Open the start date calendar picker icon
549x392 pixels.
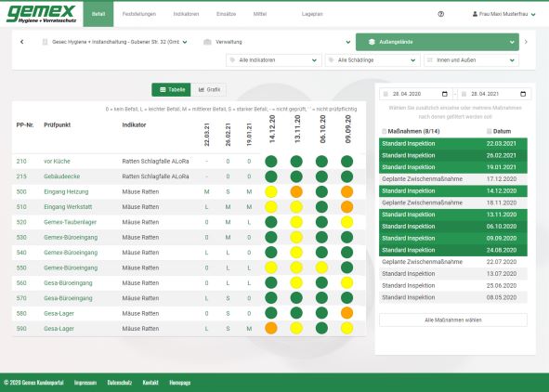445,94
